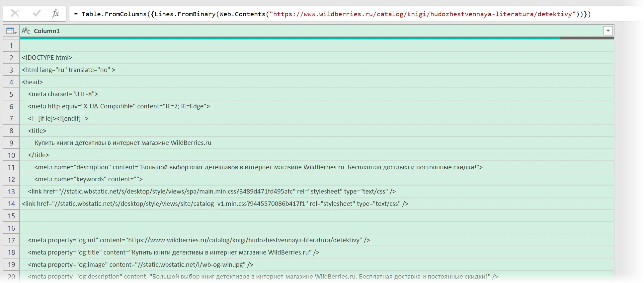Image resolution: width=644 pixels, height=283 pixels.
Task: Select row number 3
Action: click(x=11, y=70)
